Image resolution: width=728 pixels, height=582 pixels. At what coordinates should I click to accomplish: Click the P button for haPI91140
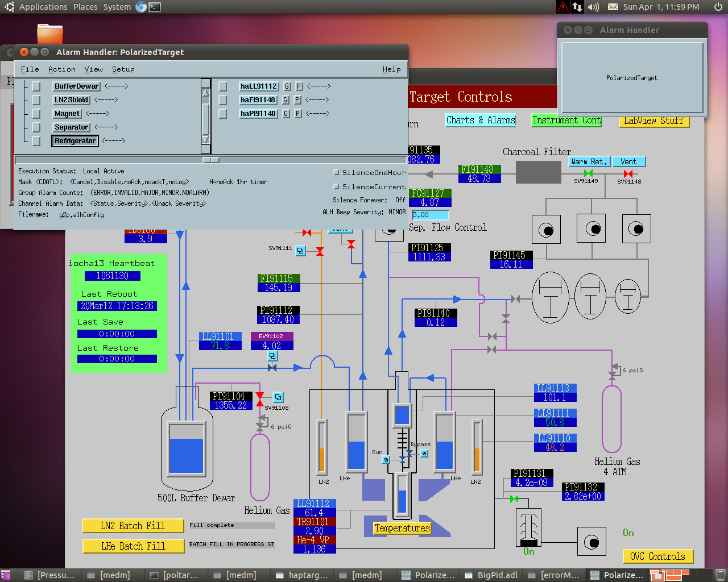[298, 114]
